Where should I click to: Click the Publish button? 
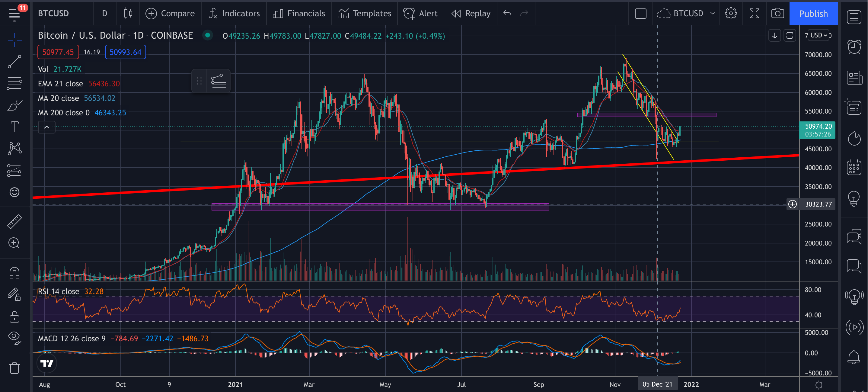click(813, 14)
